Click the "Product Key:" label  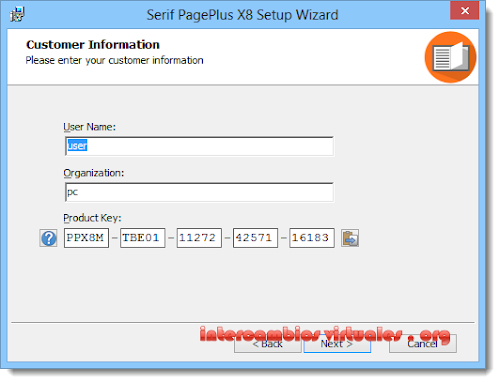[92, 218]
